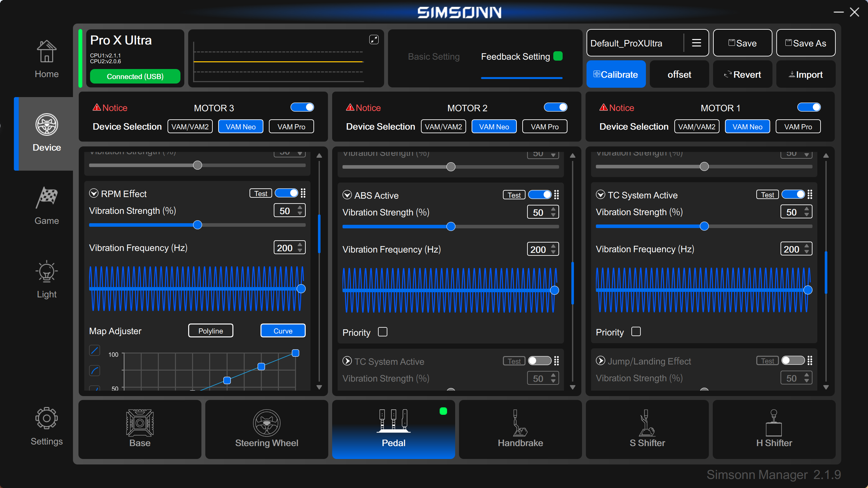The image size is (868, 488).
Task: Switch to the Basic Setting tab
Action: click(x=434, y=56)
